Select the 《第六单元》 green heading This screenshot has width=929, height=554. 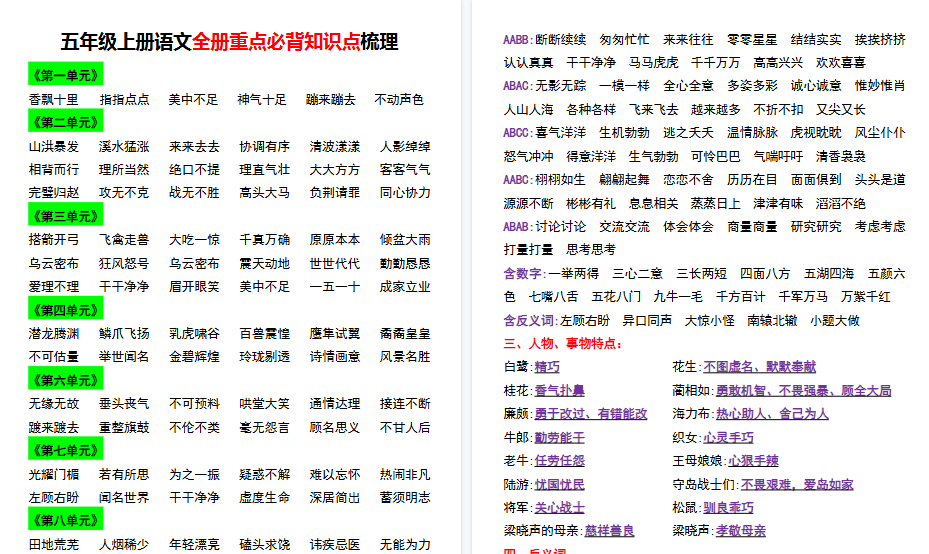pyautogui.click(x=66, y=379)
